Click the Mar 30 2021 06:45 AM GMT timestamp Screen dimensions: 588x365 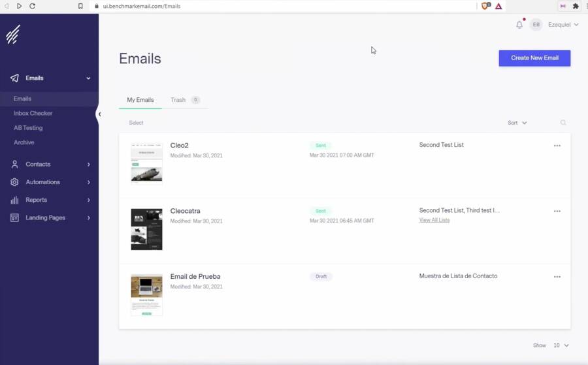(342, 221)
